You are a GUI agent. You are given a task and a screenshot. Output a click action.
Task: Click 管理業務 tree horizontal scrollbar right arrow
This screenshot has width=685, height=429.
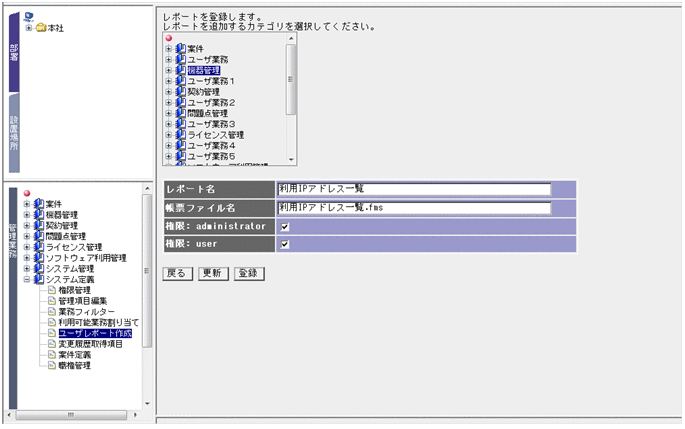point(135,415)
